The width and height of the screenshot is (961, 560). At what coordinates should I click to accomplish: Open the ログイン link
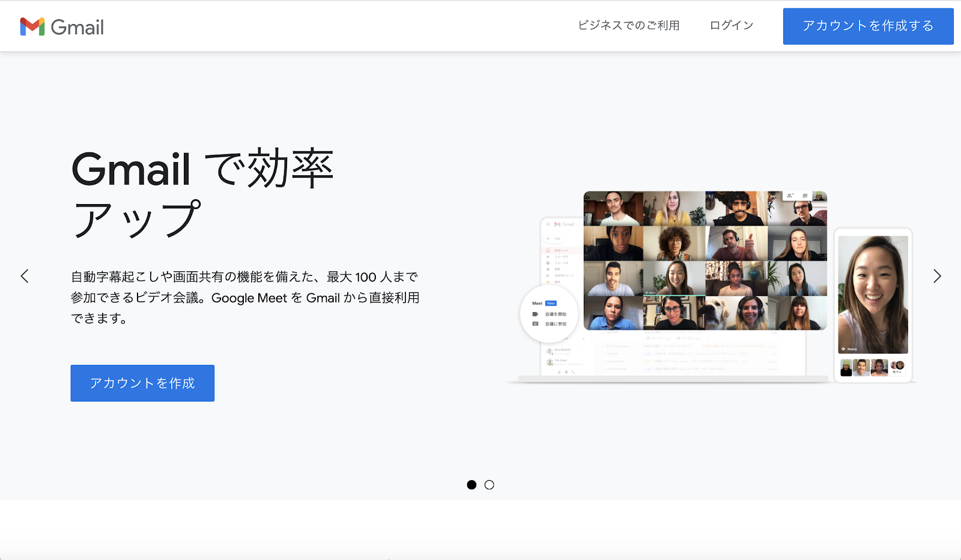(x=731, y=25)
